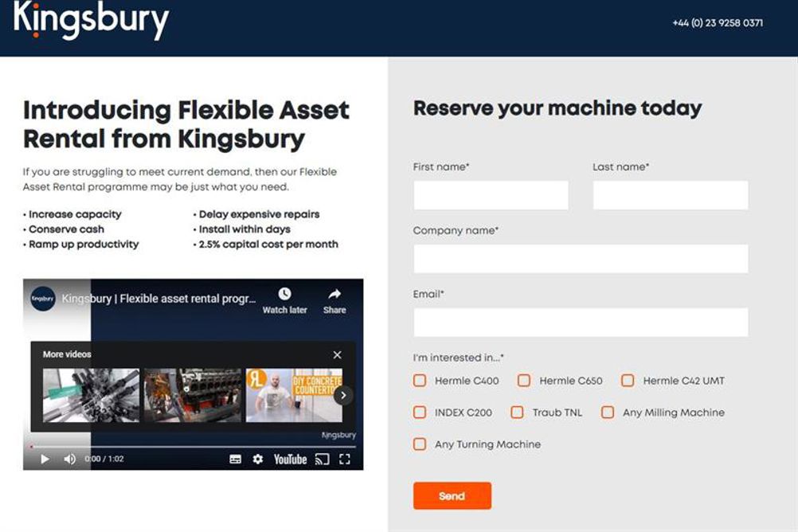798x532 pixels.
Task: Focus the Company name field
Action: pyautogui.click(x=581, y=259)
